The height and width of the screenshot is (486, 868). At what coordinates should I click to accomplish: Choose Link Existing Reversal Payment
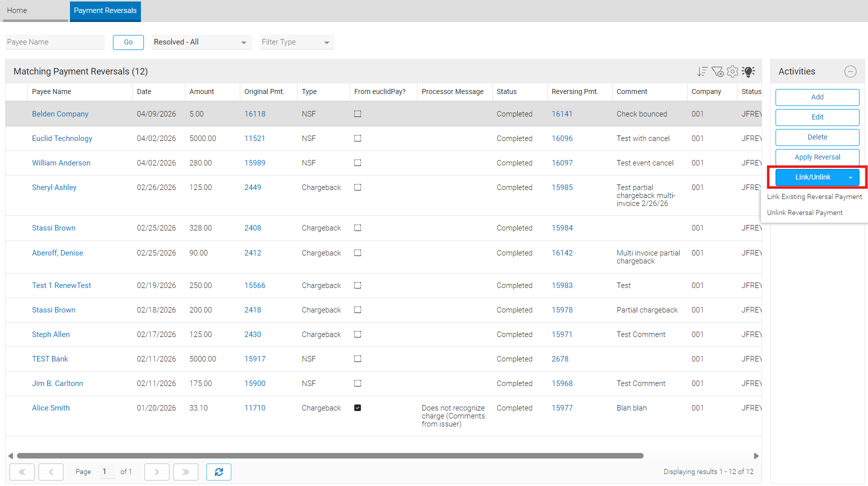pos(815,197)
